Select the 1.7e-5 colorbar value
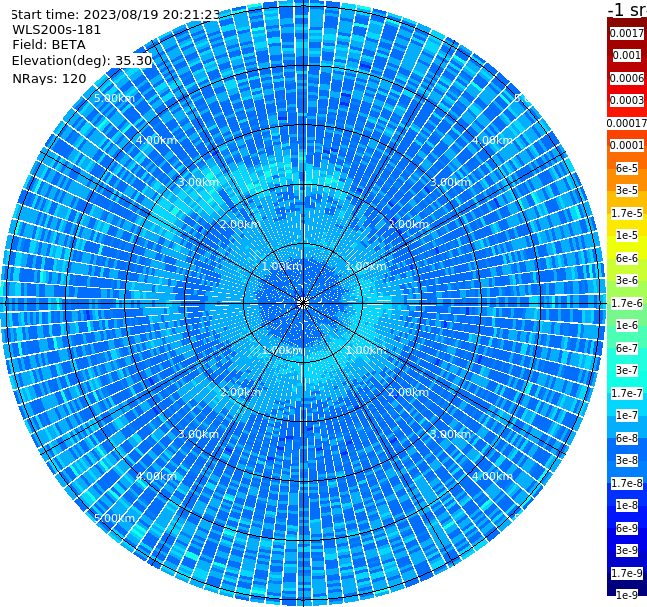The width and height of the screenshot is (647, 607). [x=627, y=213]
